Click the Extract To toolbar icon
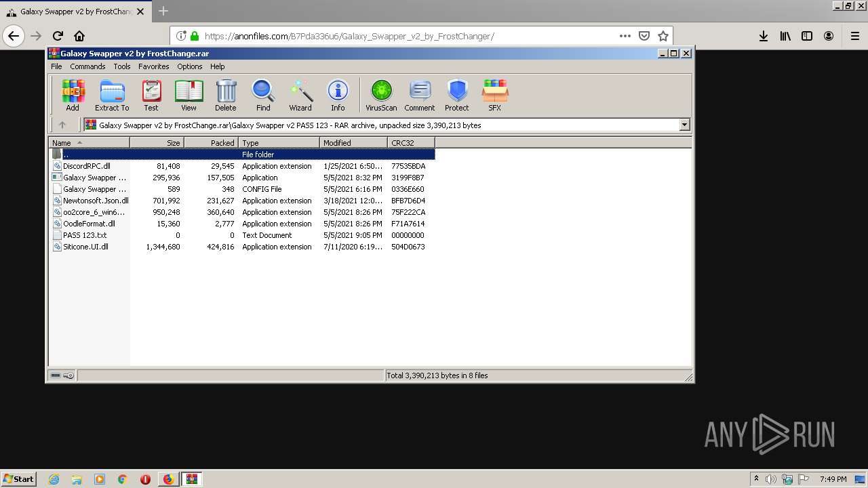Image resolution: width=868 pixels, height=488 pixels. 112,95
